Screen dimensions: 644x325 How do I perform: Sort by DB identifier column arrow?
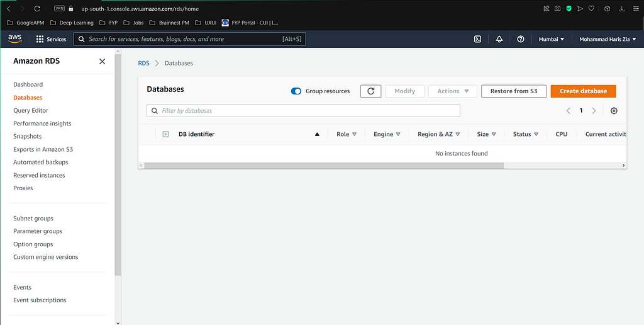pos(317,134)
